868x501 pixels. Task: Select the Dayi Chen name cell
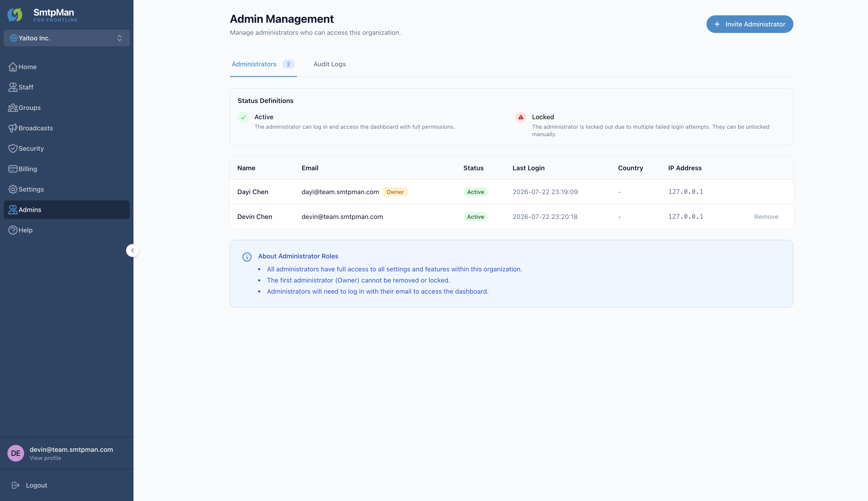coord(253,192)
